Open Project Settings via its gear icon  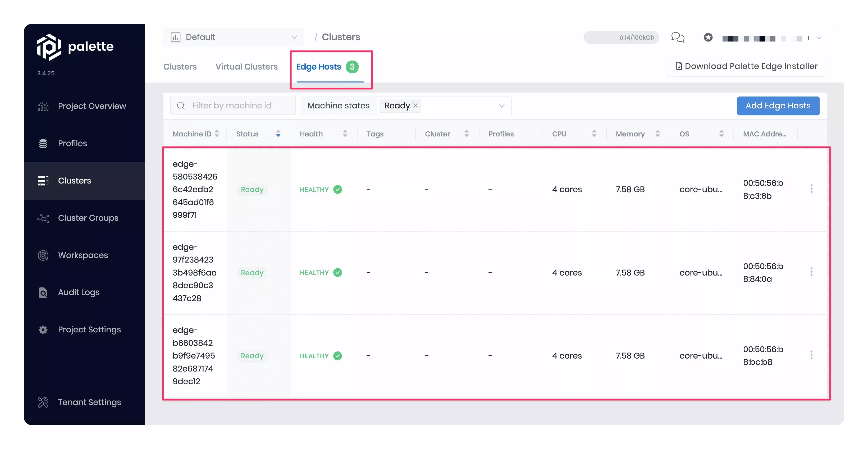pyautogui.click(x=43, y=329)
